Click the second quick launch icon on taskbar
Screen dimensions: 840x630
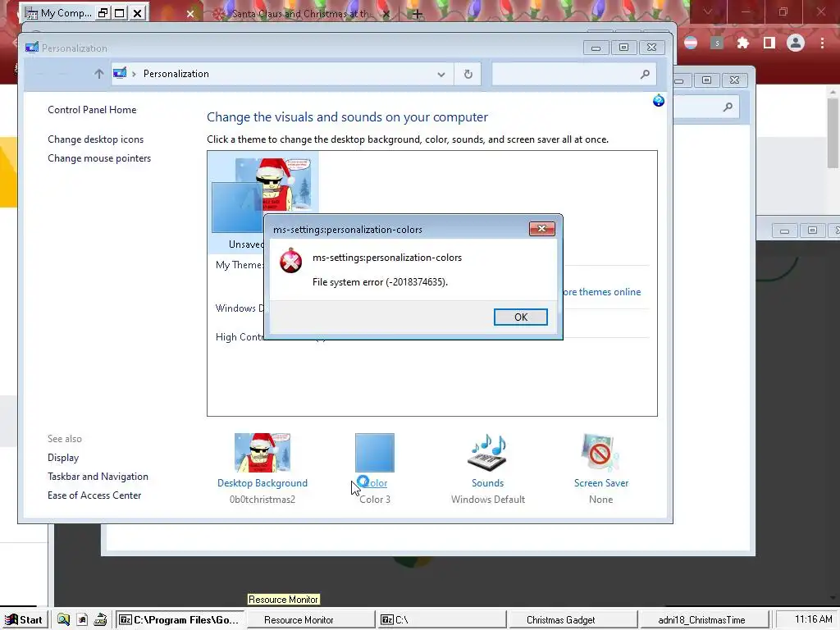(82, 620)
